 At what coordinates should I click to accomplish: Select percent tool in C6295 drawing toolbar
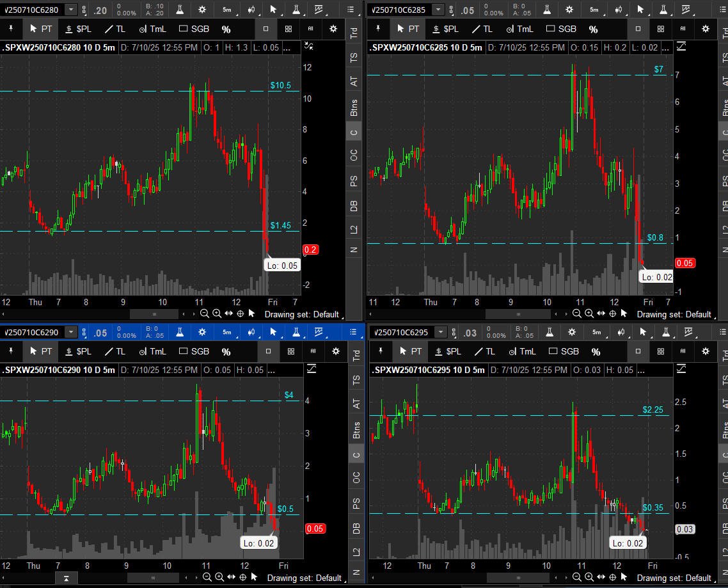coord(596,351)
